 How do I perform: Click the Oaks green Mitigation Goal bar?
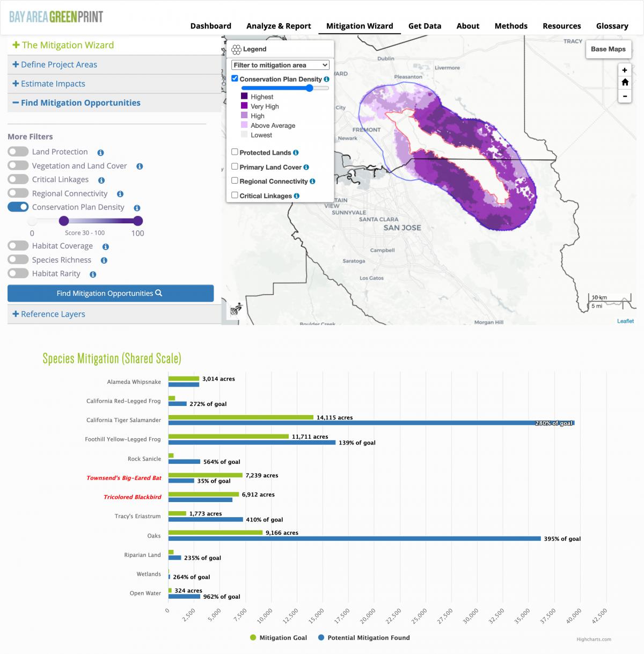[x=216, y=533]
